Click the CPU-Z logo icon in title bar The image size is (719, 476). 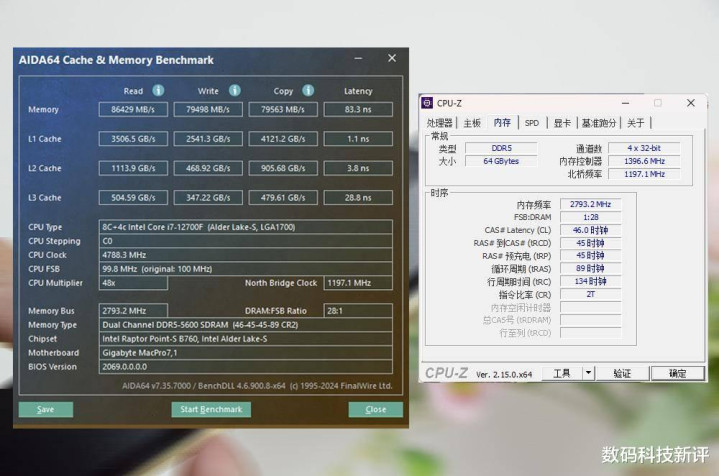[x=427, y=103]
